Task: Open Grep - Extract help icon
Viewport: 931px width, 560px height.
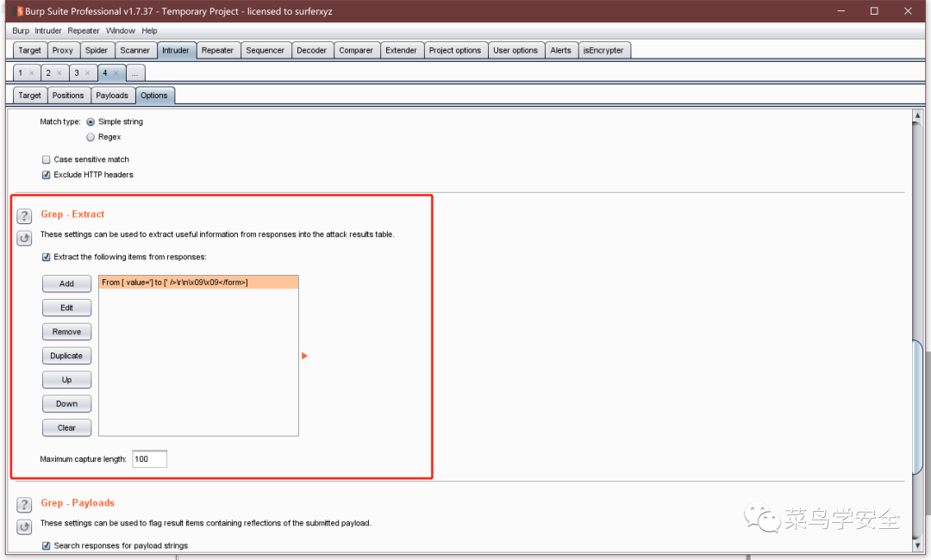Action: pos(24,216)
